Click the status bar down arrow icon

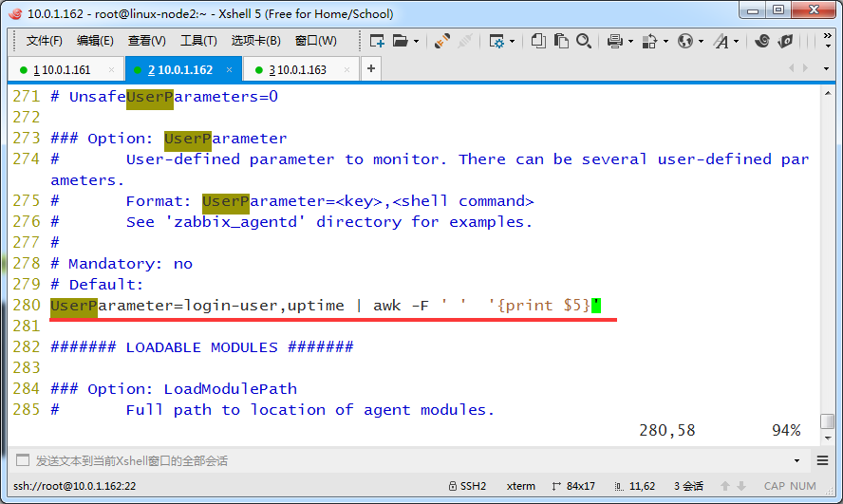click(741, 486)
